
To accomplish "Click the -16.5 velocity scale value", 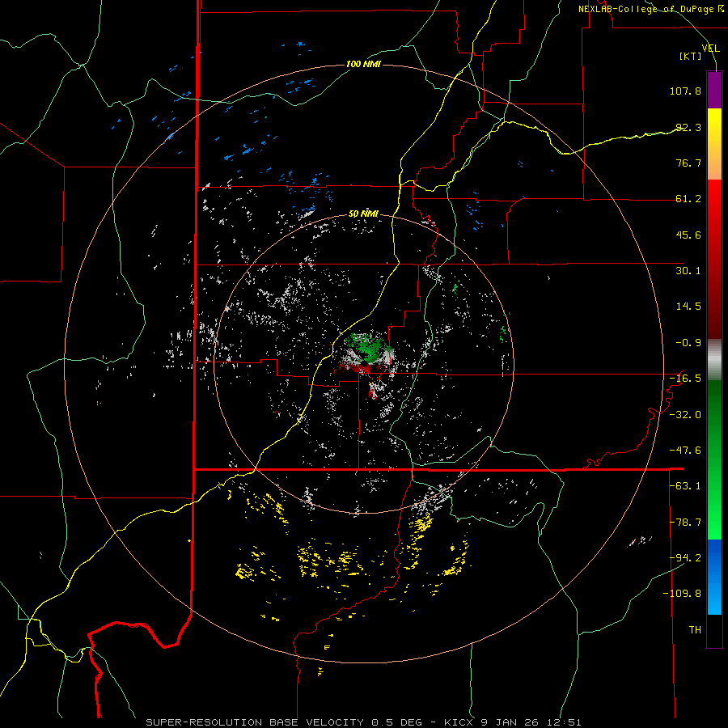I will click(685, 379).
